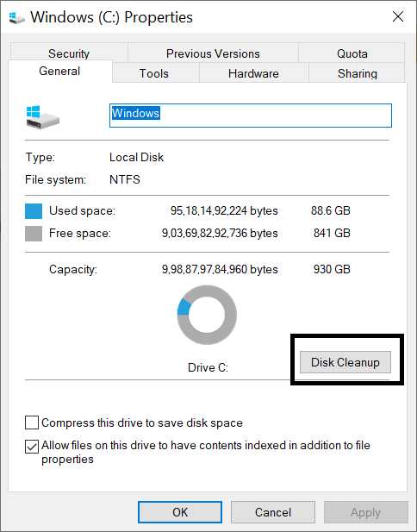Click the Capacity: label
Image resolution: width=417 pixels, height=532 pixels.
coord(73,270)
